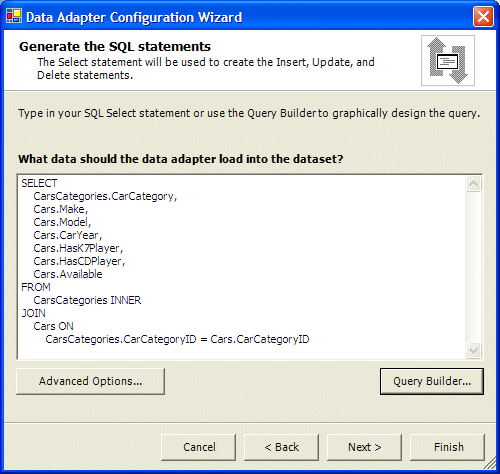Click the Cars.Available line in query
Viewport: 500px width, 474px height.
[x=68, y=274]
